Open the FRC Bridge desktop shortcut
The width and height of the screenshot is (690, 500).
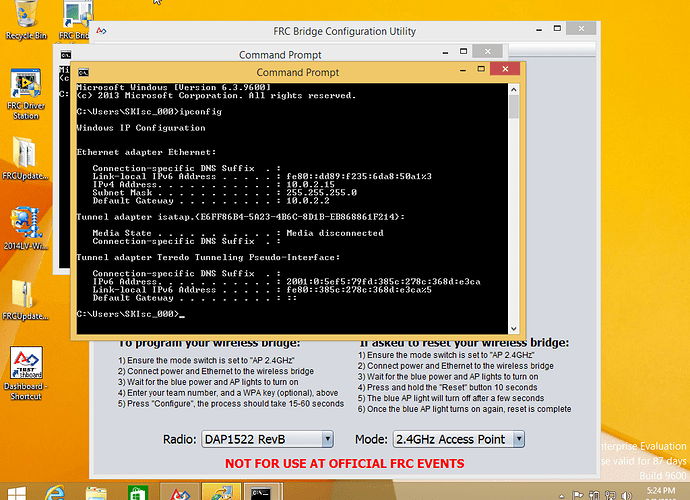click(x=76, y=20)
